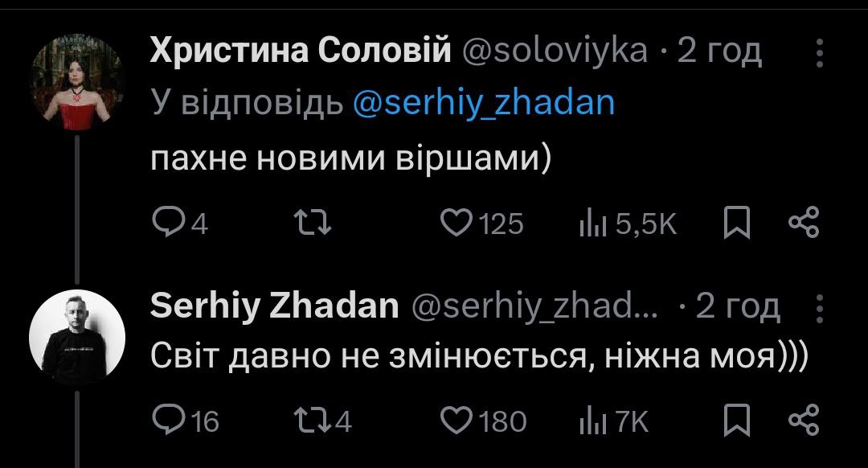Bookmark Христина Соловій's tweet
The image size is (868, 468).
735,223
